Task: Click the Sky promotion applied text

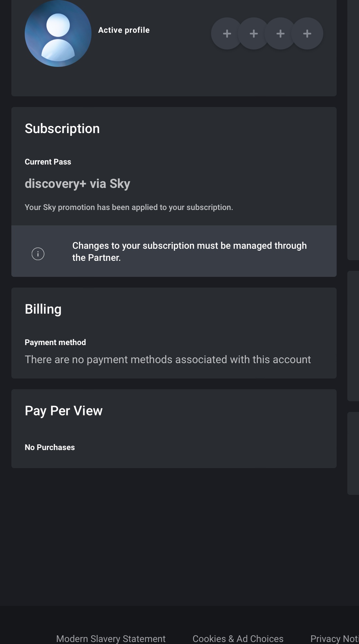Action: tap(129, 207)
